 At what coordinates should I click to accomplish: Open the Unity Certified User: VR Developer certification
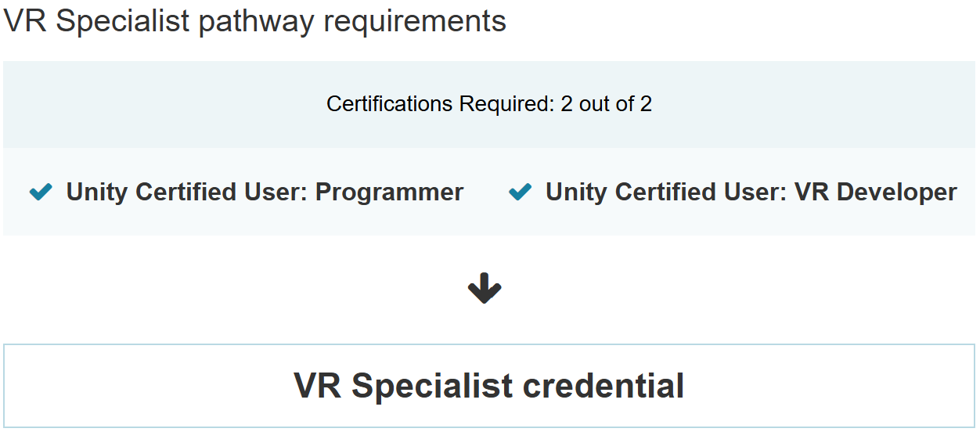(751, 192)
